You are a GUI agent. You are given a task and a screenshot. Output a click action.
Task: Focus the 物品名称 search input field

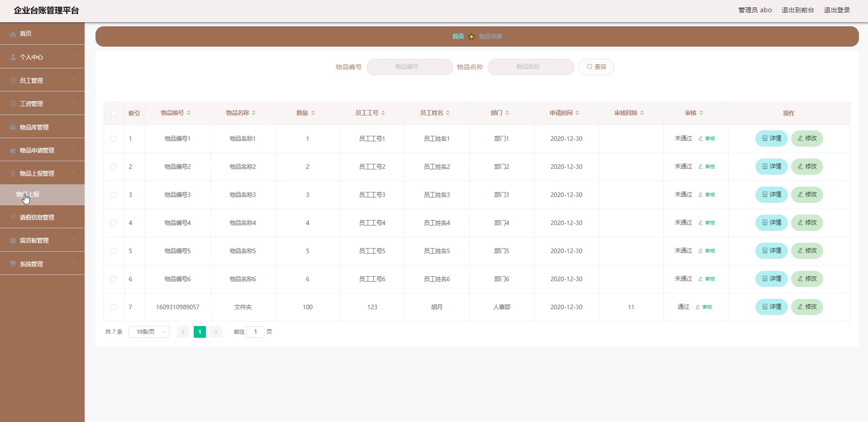tap(530, 67)
